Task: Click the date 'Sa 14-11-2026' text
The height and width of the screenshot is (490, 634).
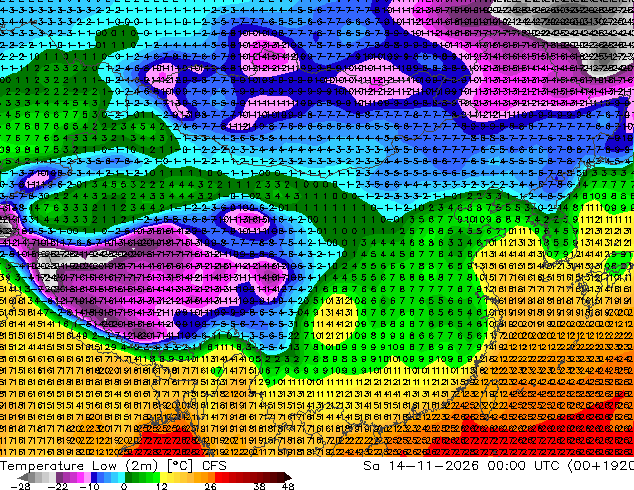Action: click(x=421, y=466)
